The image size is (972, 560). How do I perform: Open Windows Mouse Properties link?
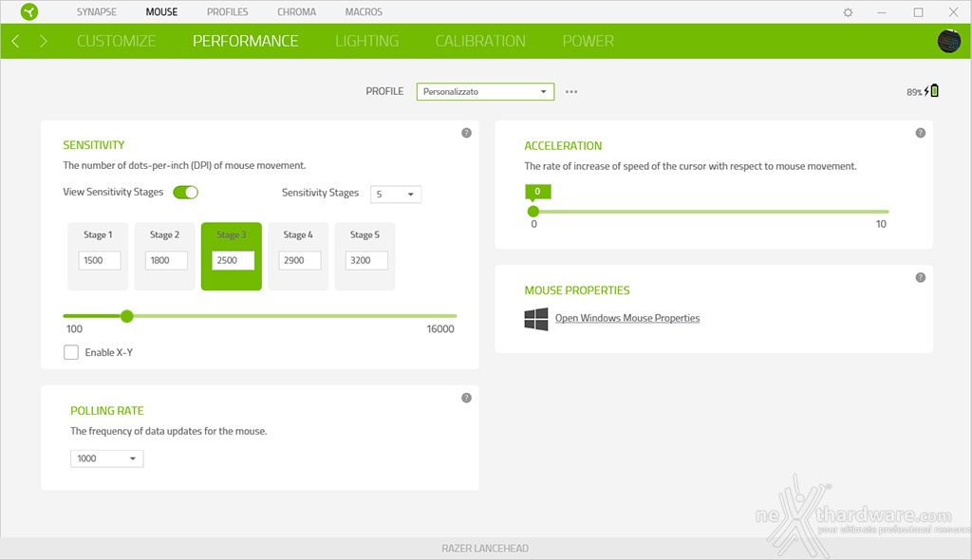coord(627,318)
